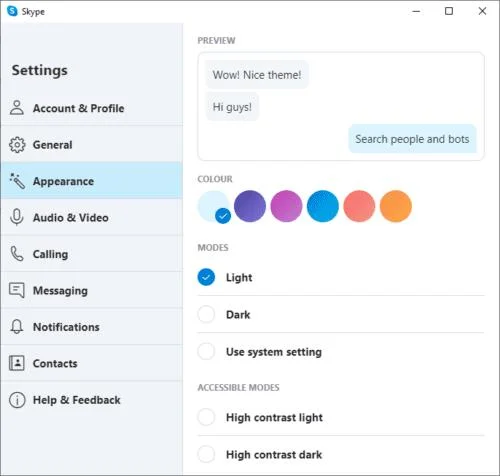The image size is (500, 476).
Task: Select the Appearance settings section
Action: point(92,181)
